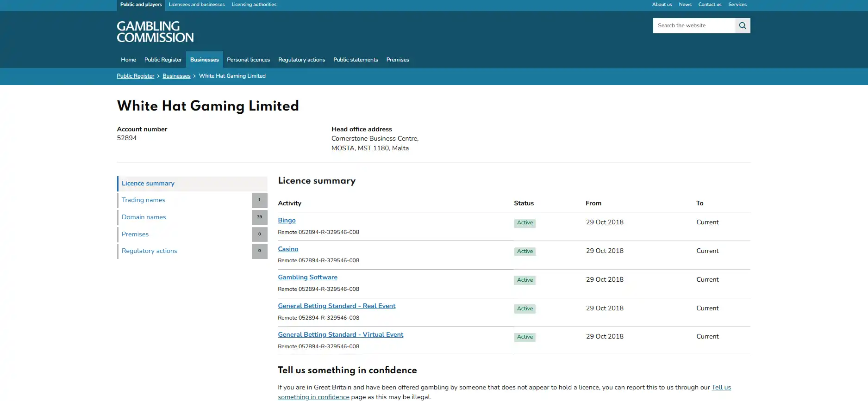
Task: Open the Gambling Software activity link
Action: (307, 278)
